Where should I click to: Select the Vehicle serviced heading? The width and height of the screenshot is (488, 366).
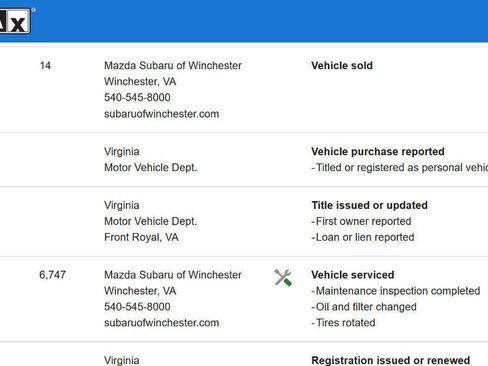353,275
